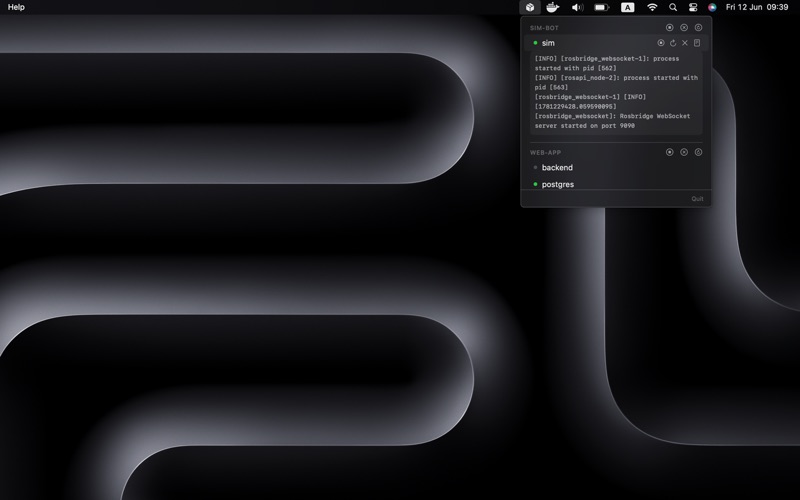
Task: Click log line 'server started on port 9090'
Action: [x=585, y=126]
